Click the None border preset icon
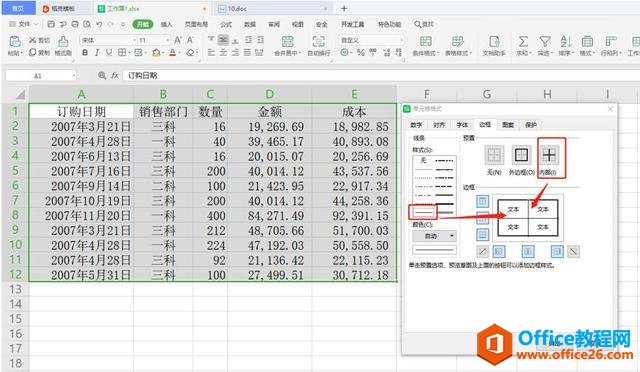 494,156
